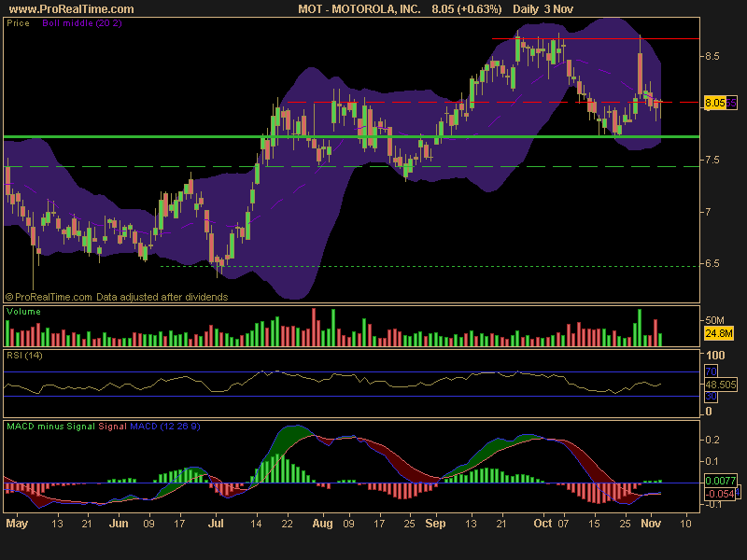This screenshot has width=747, height=560.
Task: Click the ProRealTime.com data adjusted copyright note
Action: [x=117, y=297]
